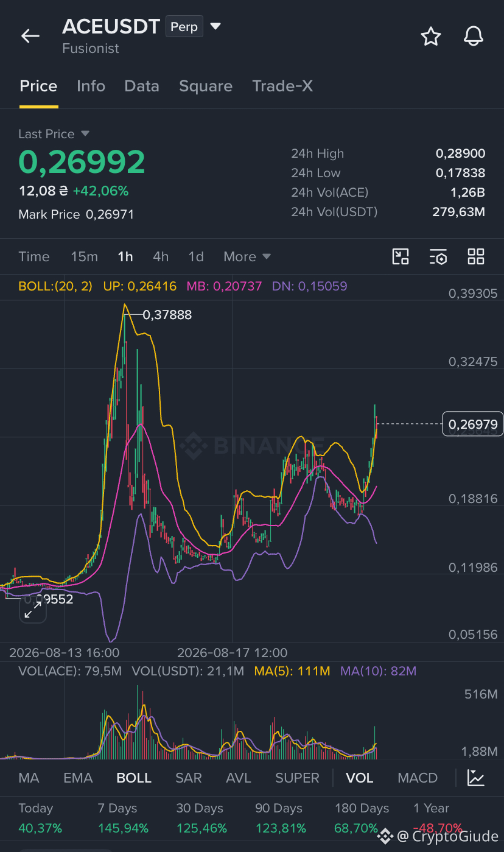Tap the 0,37888 high price marker
This screenshot has height=852, width=504.
point(167,315)
